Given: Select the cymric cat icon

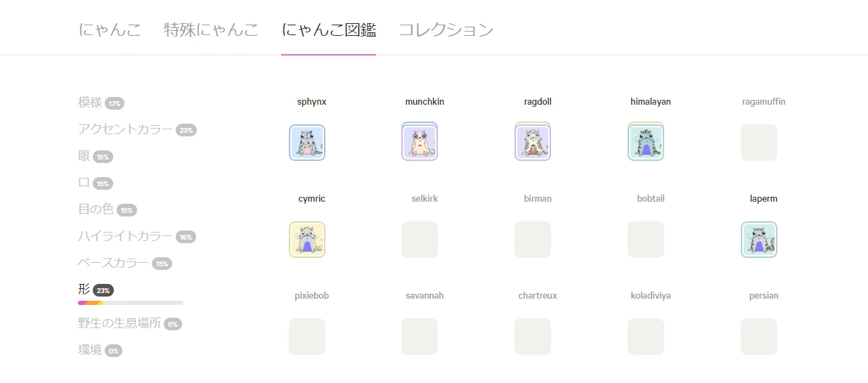Looking at the screenshot, I should 307,240.
